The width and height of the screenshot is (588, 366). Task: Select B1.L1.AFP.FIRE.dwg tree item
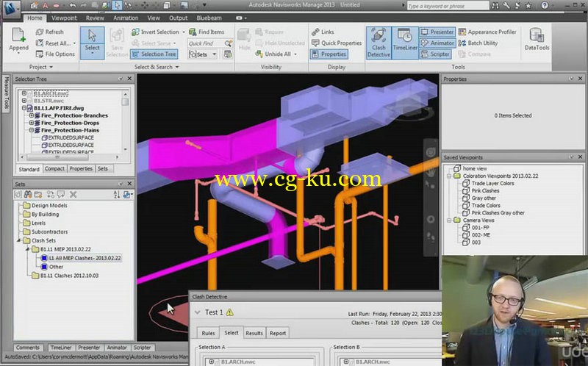pos(59,108)
